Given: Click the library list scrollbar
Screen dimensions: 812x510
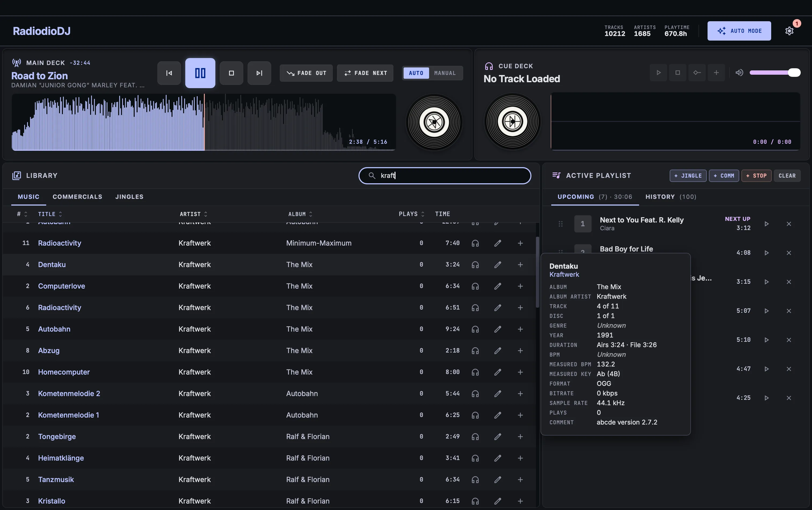Looking at the screenshot, I should [537, 272].
